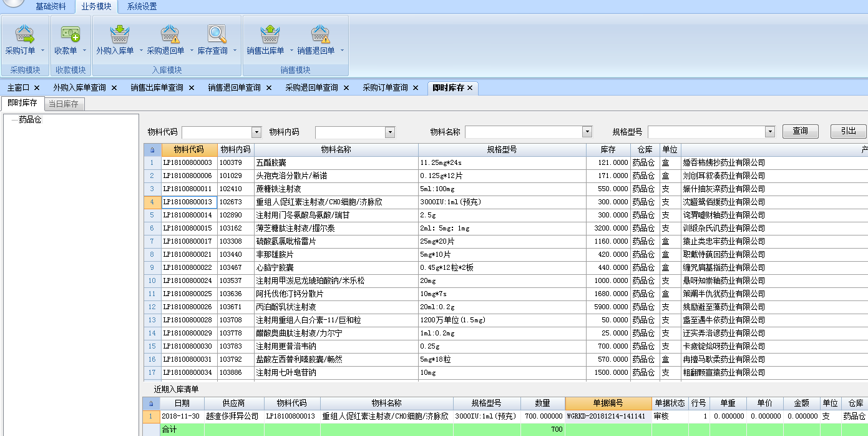868x436 pixels.
Task: Click the 非那雄胺片 row name
Action: point(336,255)
